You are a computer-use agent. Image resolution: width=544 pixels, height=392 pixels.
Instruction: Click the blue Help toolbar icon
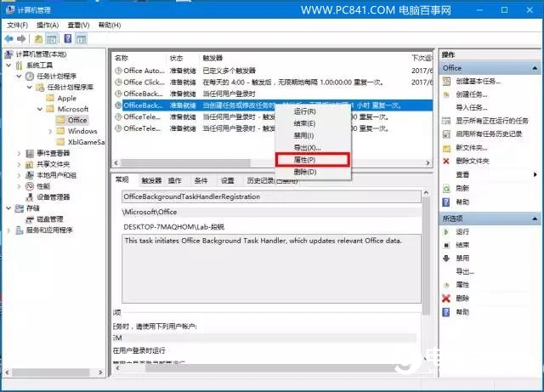(x=68, y=38)
